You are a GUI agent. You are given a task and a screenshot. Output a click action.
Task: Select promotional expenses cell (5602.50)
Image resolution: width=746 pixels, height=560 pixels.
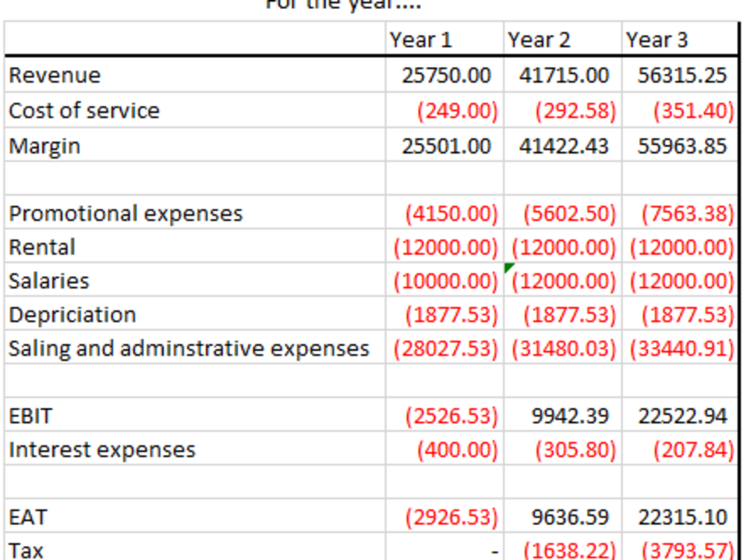[x=562, y=213]
